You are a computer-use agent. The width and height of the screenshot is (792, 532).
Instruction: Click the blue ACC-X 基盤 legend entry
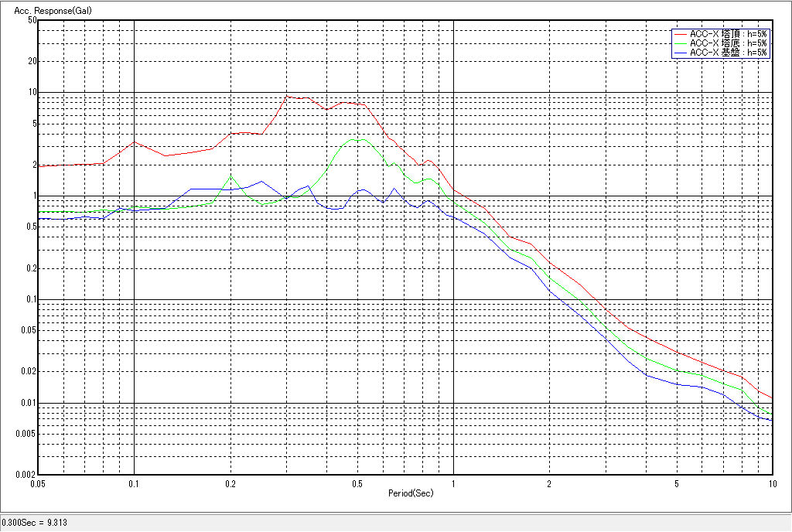pyautogui.click(x=728, y=53)
